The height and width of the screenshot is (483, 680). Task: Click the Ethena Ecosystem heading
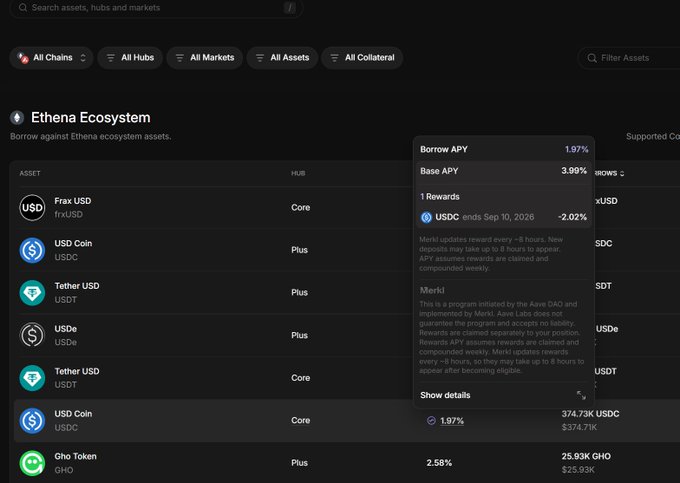coord(91,117)
